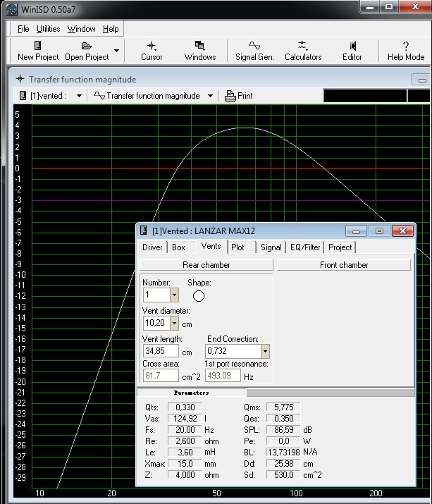The width and height of the screenshot is (432, 504).
Task: Open the End Correction combo box
Action: click(x=265, y=351)
